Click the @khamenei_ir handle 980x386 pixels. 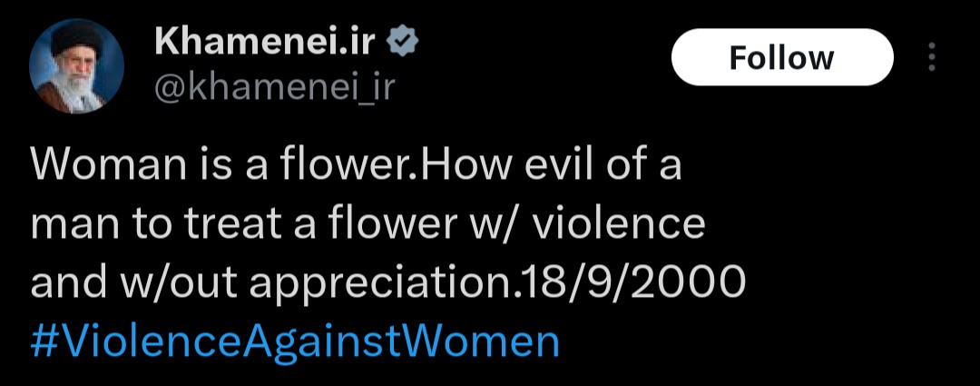[276, 86]
